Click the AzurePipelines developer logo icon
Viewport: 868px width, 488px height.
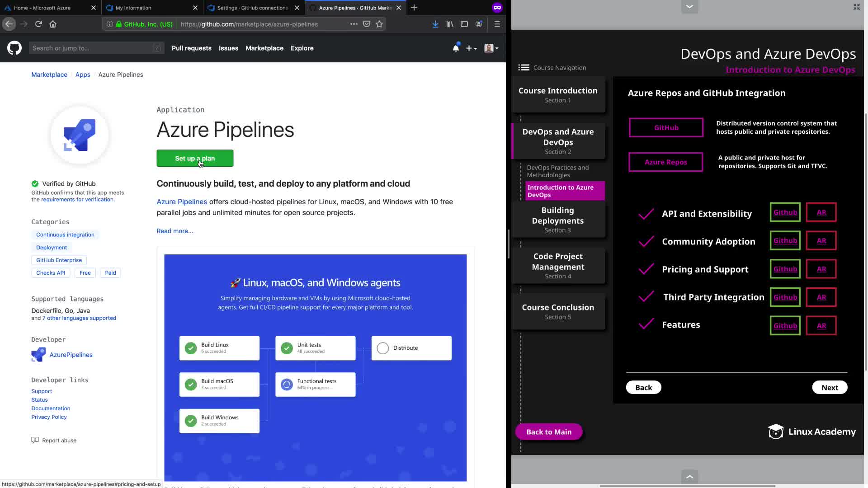pos(38,355)
